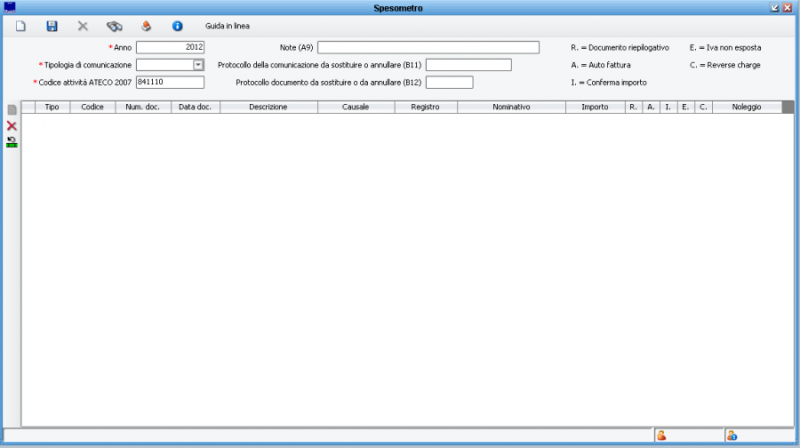Open Guida in linea help

tap(227, 26)
